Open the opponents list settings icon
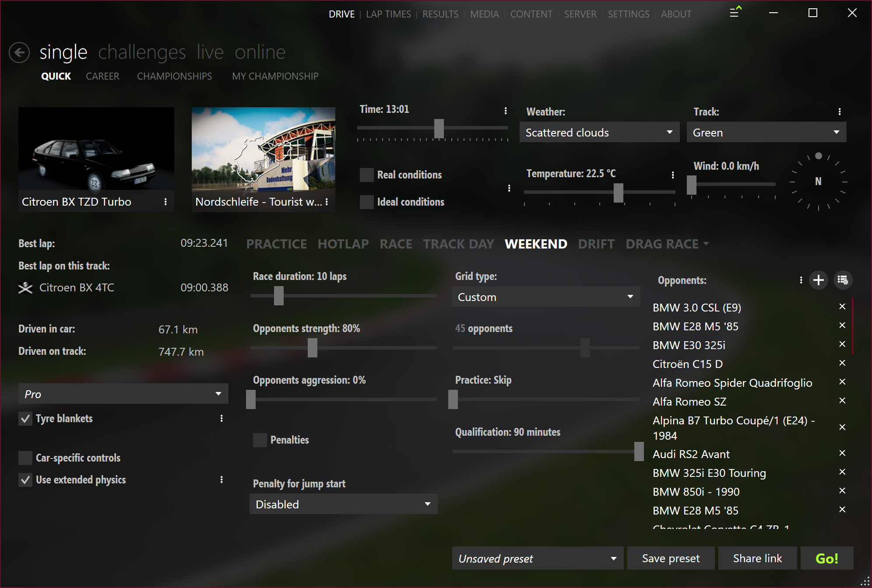 pyautogui.click(x=843, y=280)
